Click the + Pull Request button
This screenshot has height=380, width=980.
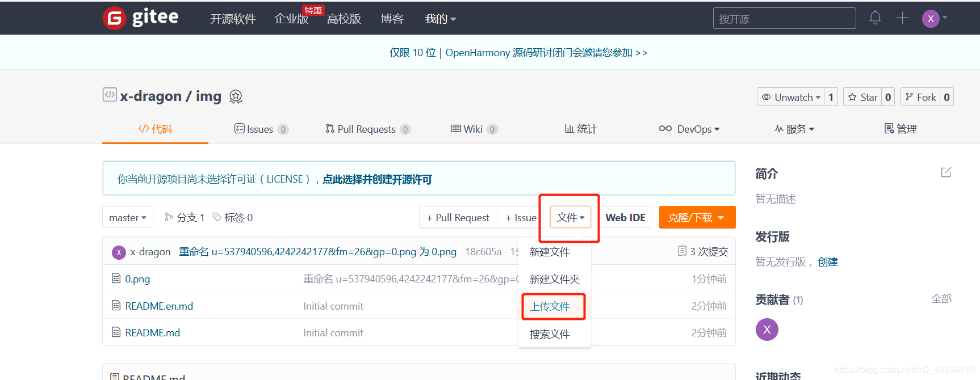[458, 217]
